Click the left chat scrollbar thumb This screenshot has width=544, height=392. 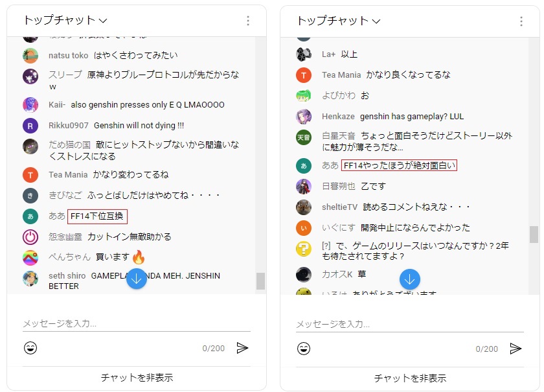click(260, 281)
